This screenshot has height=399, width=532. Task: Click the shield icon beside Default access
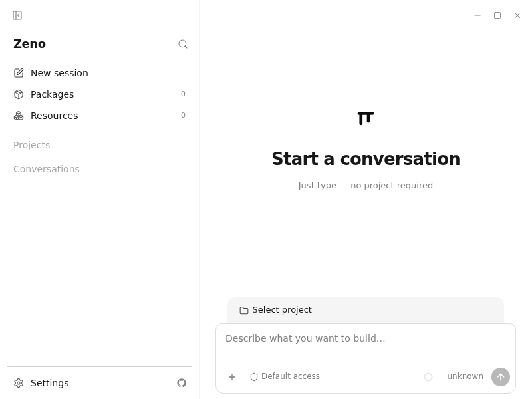(x=254, y=377)
